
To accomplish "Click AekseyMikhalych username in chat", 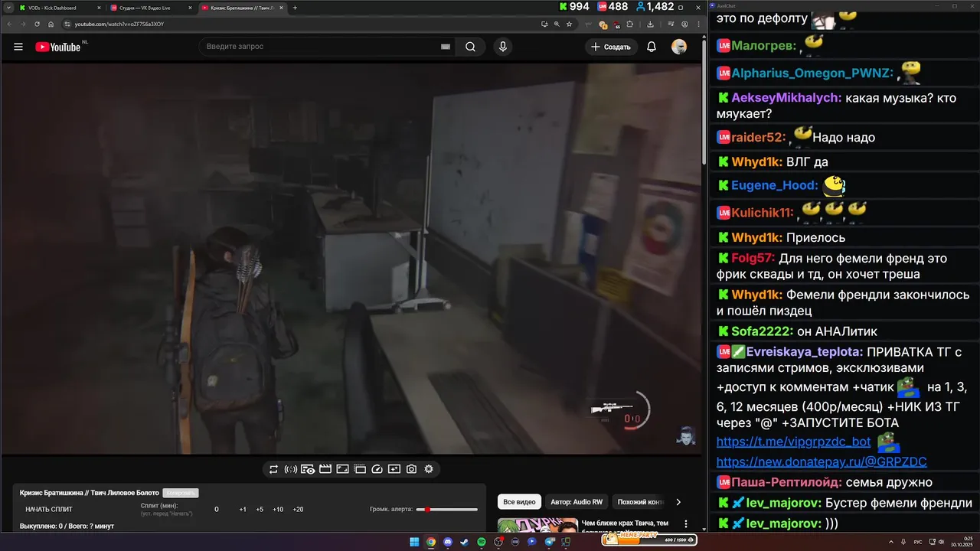I will 786,98.
